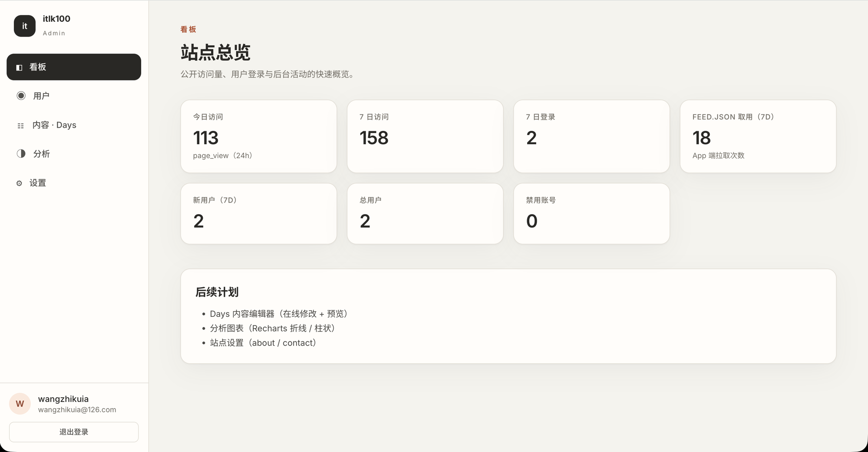Click the 用户 users circle icon
The width and height of the screenshot is (868, 452).
(21, 96)
